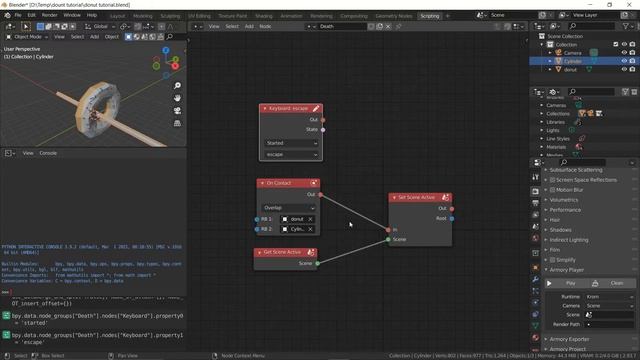Click the viewport pan hand gizmo
This screenshot has width=640, height=360.
177,98
